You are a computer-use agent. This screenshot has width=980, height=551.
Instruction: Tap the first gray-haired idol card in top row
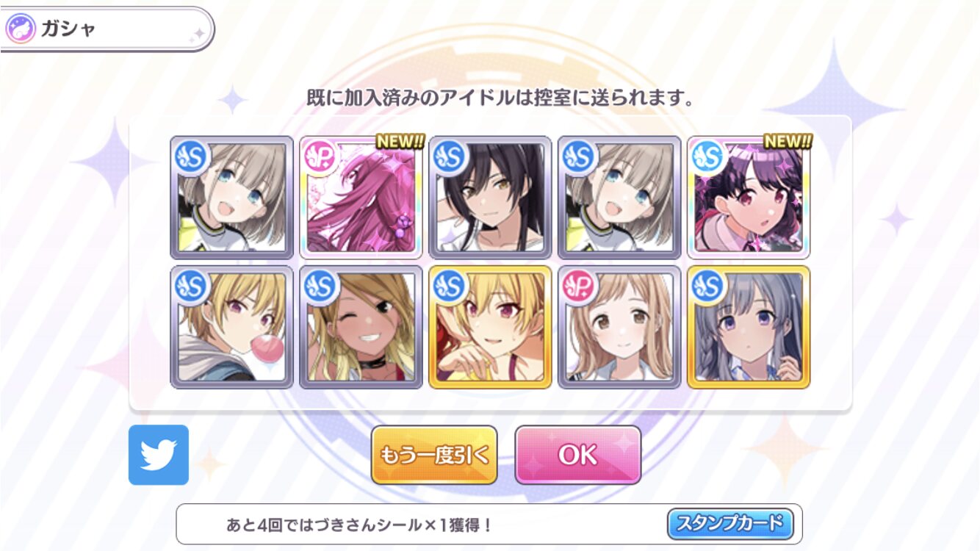(x=232, y=198)
